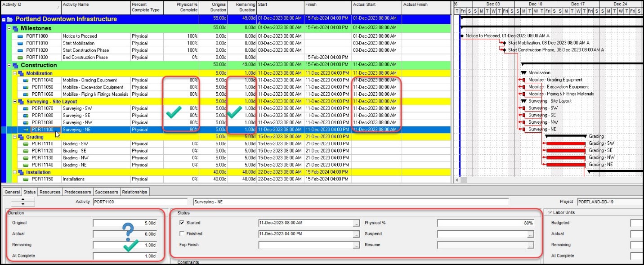Click the PORT1110 Grading - SW activity icon
The height and width of the screenshot is (265, 644).
pos(26,144)
